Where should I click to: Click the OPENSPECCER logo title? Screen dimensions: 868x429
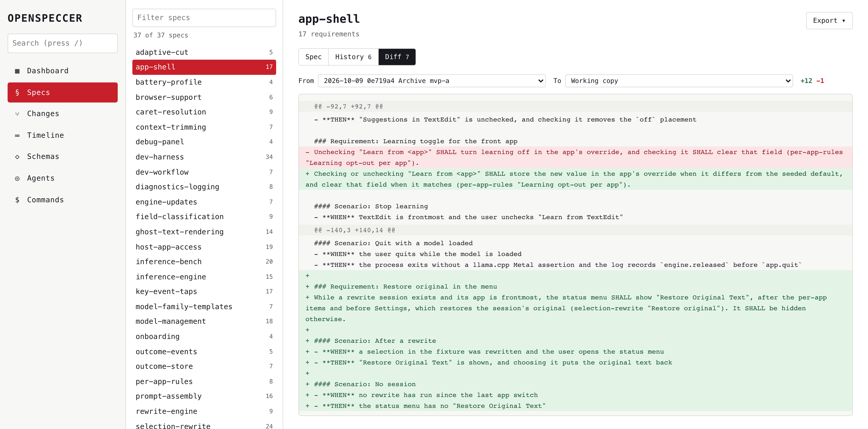pyautogui.click(x=45, y=18)
